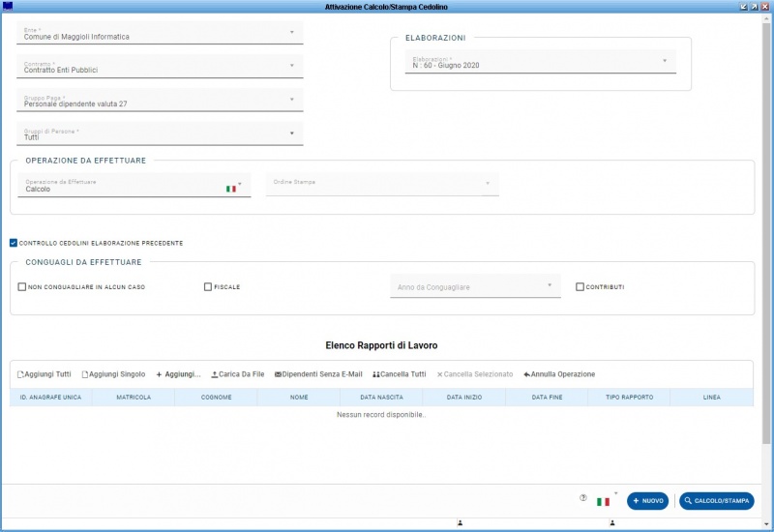Tick the Fiscale checkbox
774x532 pixels.
(208, 287)
